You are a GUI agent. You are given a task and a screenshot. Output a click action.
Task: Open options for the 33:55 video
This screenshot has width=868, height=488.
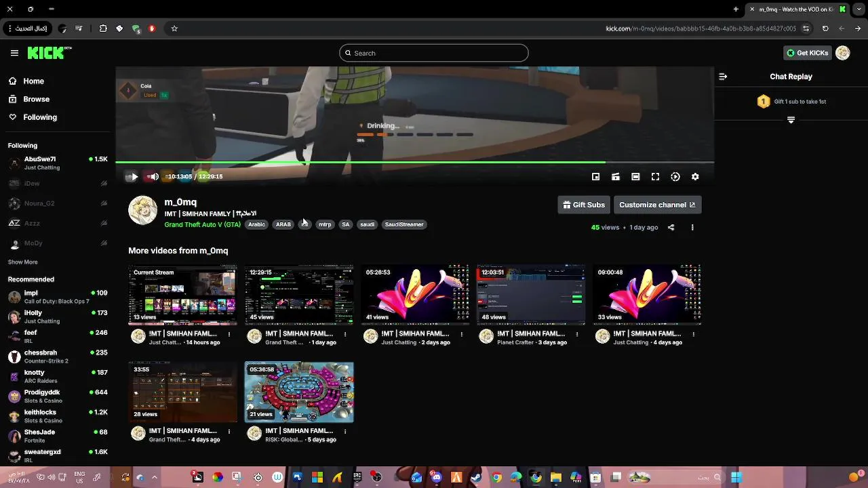[x=229, y=431]
